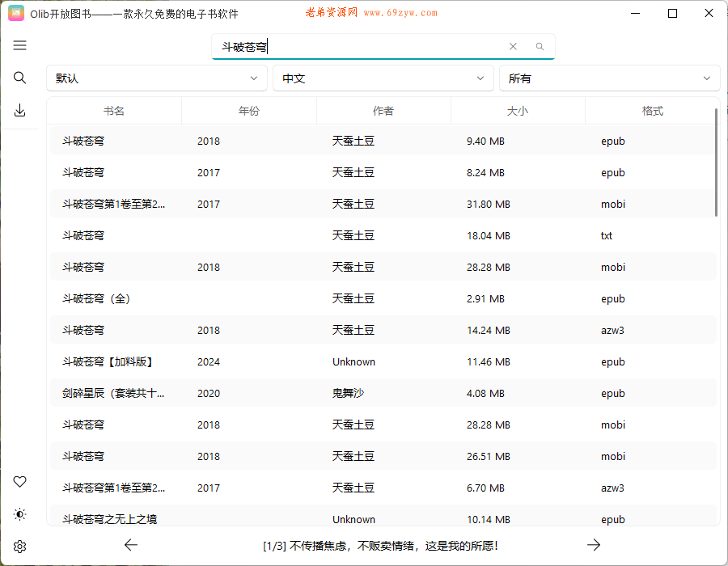728x566 pixels.
Task: Expand the 中文 language dropdown
Action: (383, 78)
